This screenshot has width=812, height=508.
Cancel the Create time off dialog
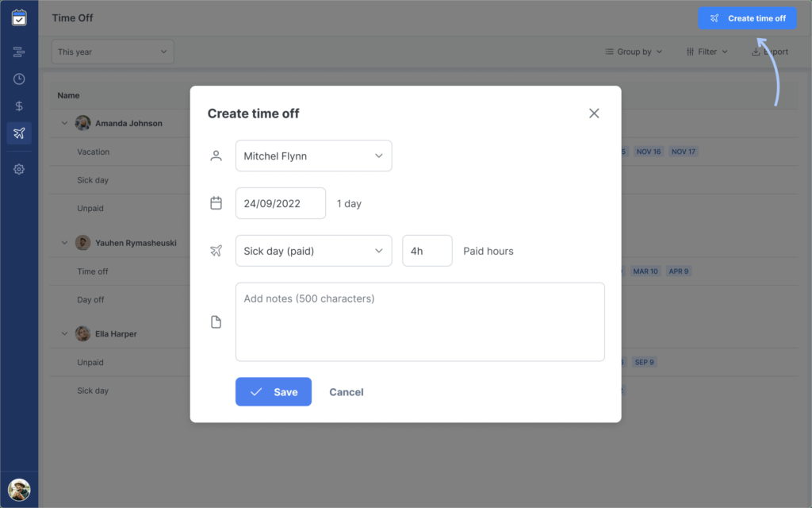coord(347,391)
